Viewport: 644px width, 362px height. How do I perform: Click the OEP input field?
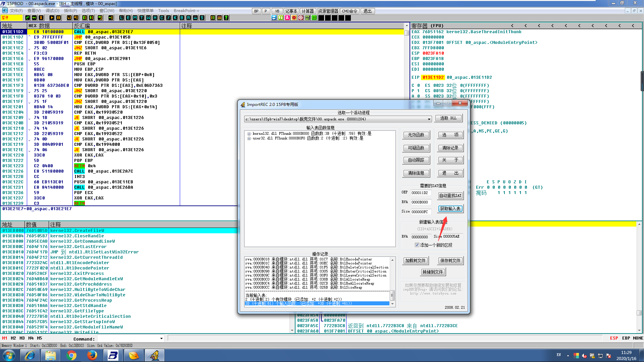click(x=421, y=193)
